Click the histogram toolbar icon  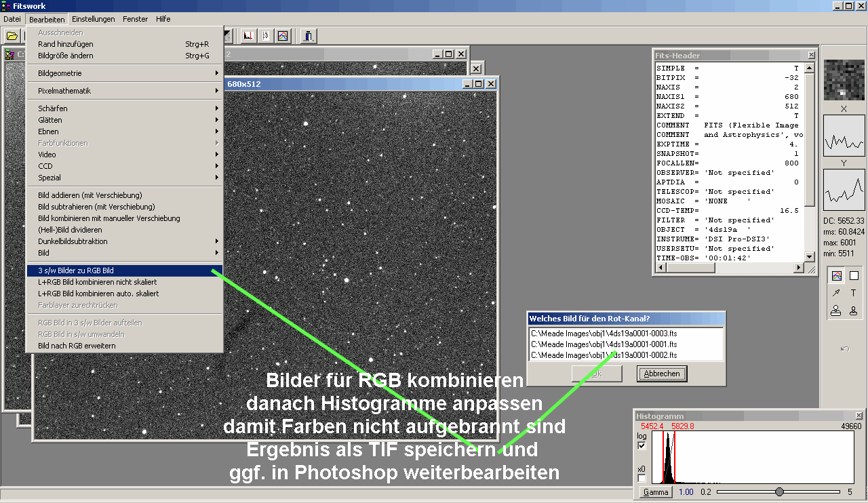tap(248, 36)
